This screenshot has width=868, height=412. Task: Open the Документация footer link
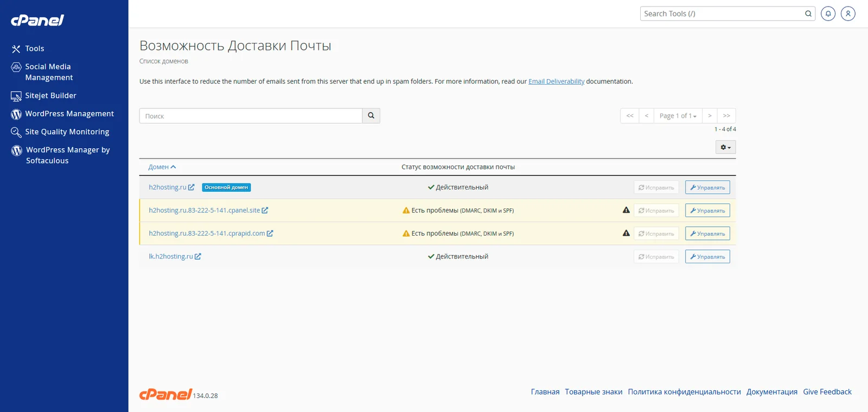point(772,392)
